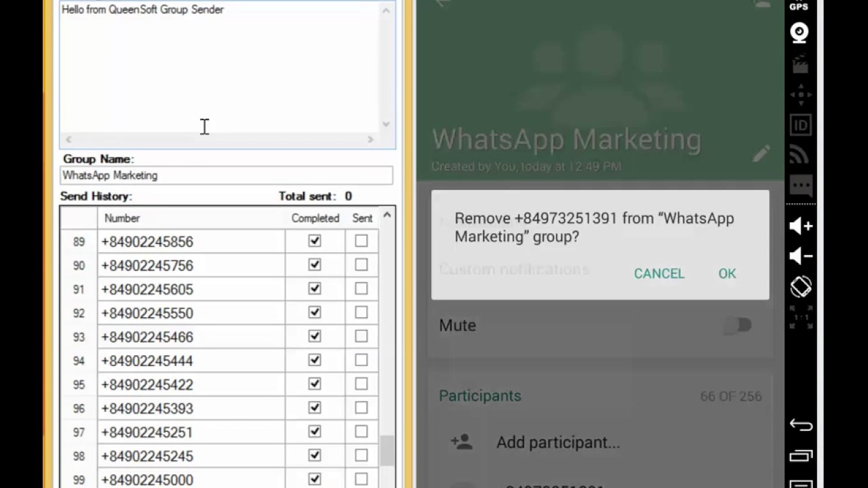Toggle Completed checkbox for row 98
The image size is (868, 488).
(315, 455)
